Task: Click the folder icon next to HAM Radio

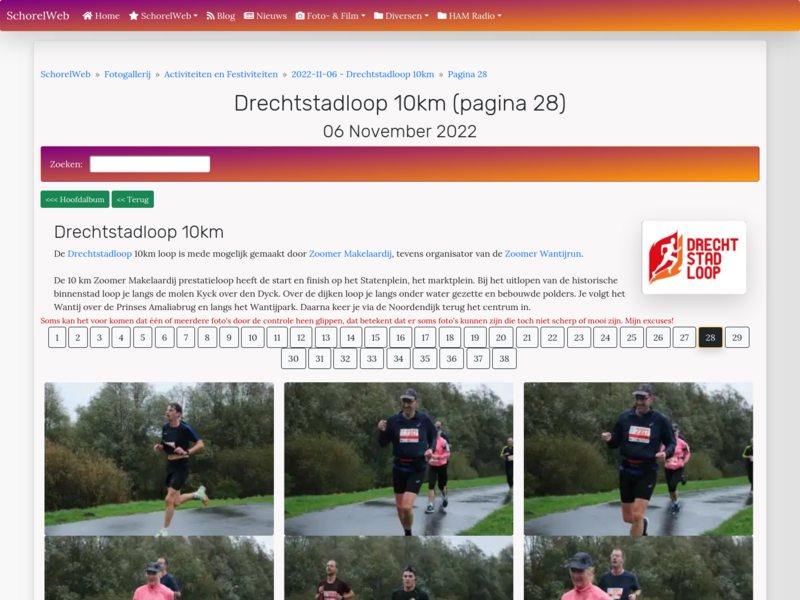Action: click(442, 16)
